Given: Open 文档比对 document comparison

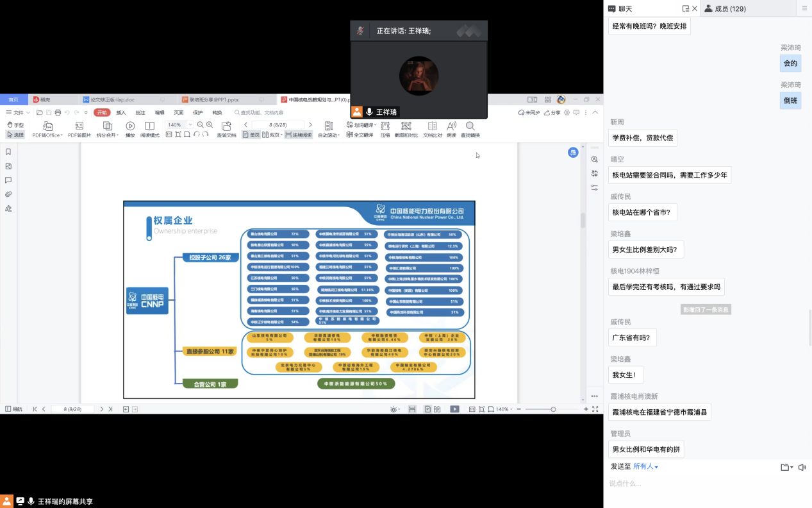Looking at the screenshot, I should tap(433, 130).
